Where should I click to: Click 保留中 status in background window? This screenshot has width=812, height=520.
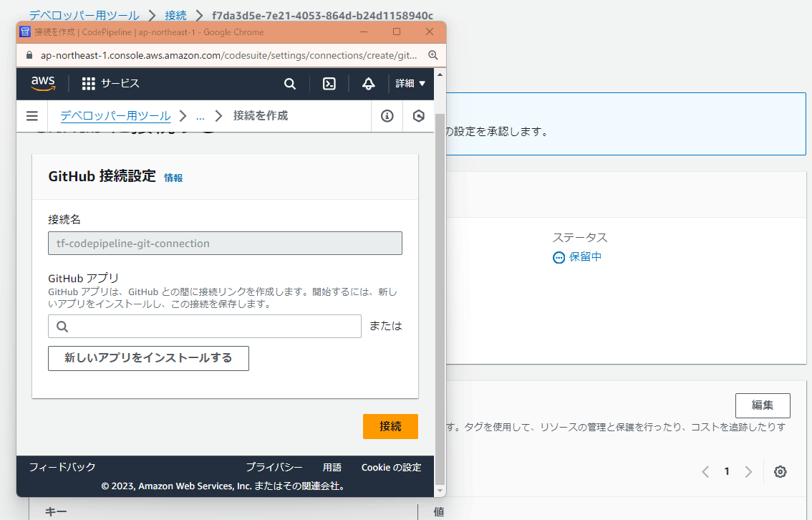click(585, 257)
